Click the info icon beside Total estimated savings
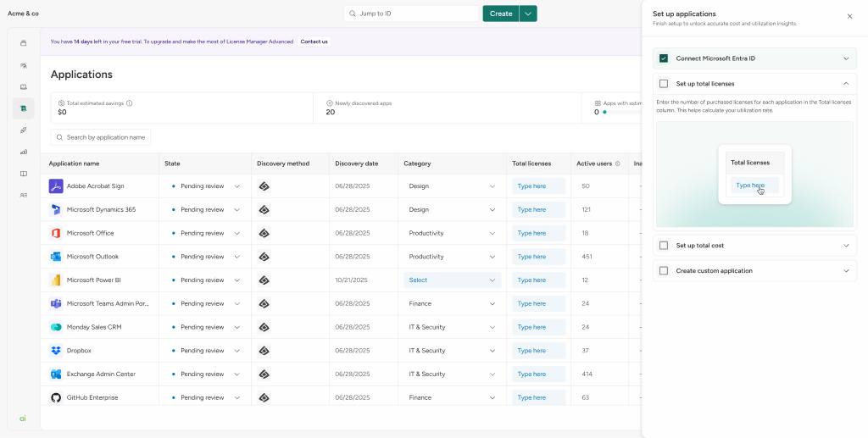This screenshot has height=438, width=868. [129, 103]
